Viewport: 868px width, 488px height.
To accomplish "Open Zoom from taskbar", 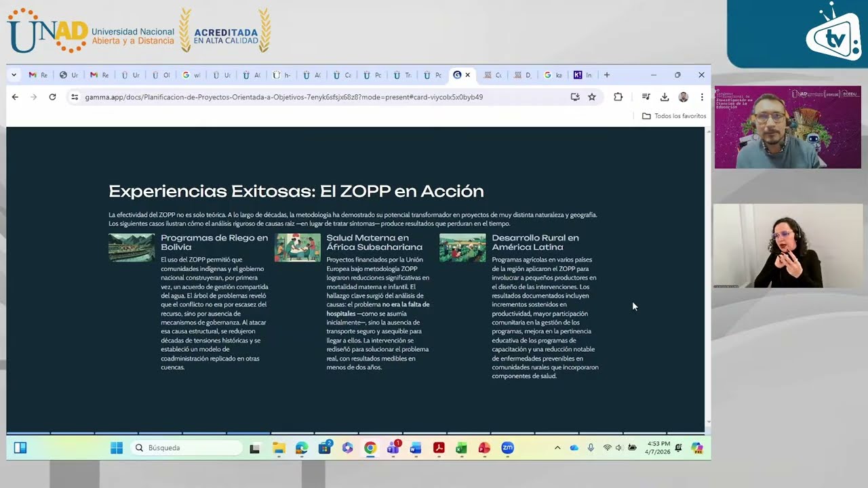I will tap(507, 448).
